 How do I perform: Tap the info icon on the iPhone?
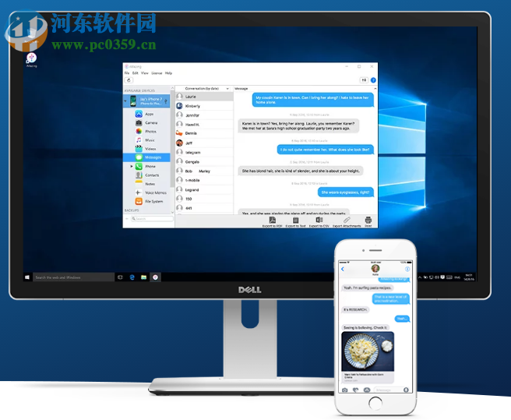tap(407, 269)
